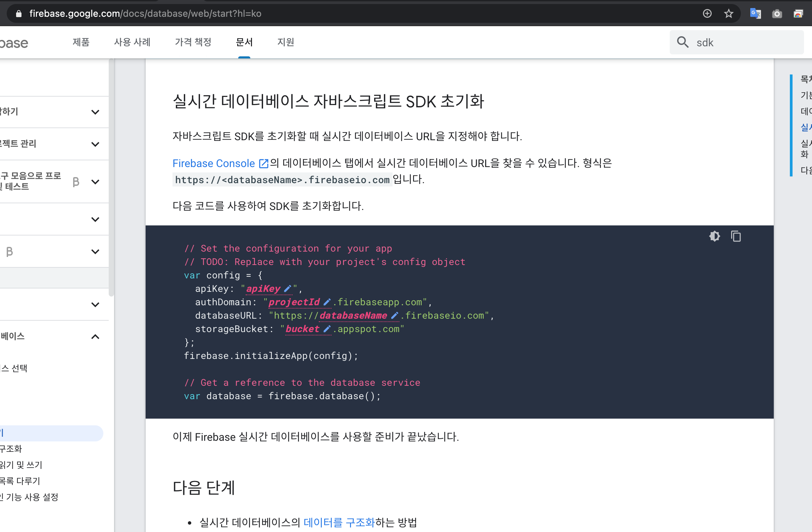The height and width of the screenshot is (532, 812).
Task: Click the search magnifier icon
Action: tap(683, 42)
